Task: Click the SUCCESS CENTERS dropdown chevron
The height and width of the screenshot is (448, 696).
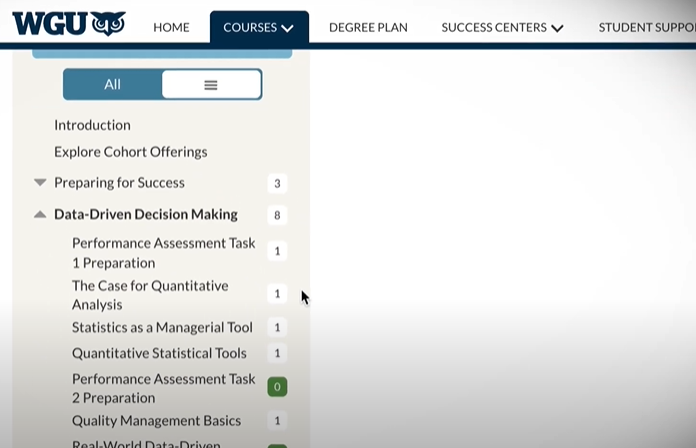Action: coord(557,28)
